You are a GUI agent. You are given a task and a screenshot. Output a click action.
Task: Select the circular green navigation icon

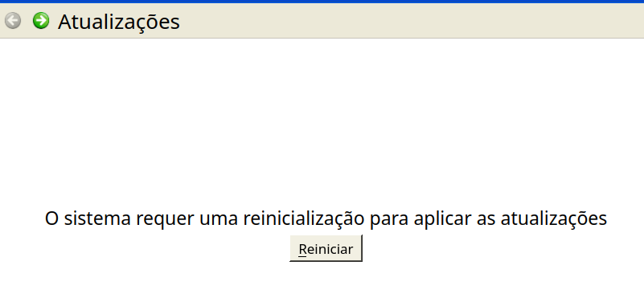41,21
